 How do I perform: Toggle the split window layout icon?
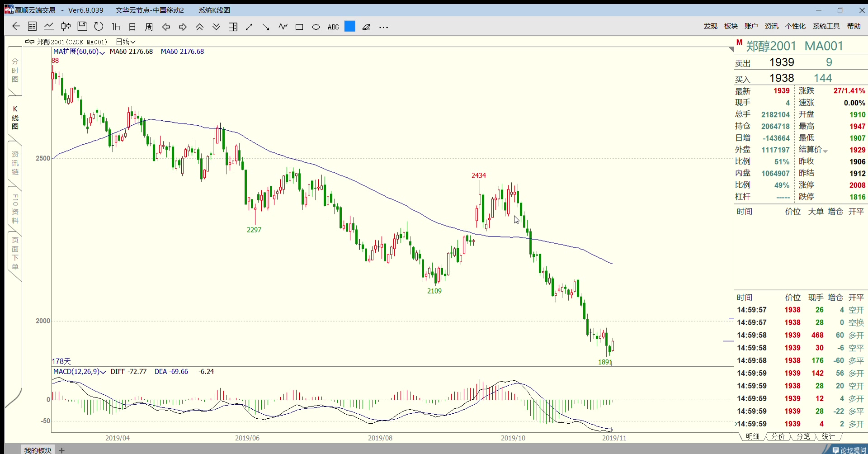click(233, 27)
